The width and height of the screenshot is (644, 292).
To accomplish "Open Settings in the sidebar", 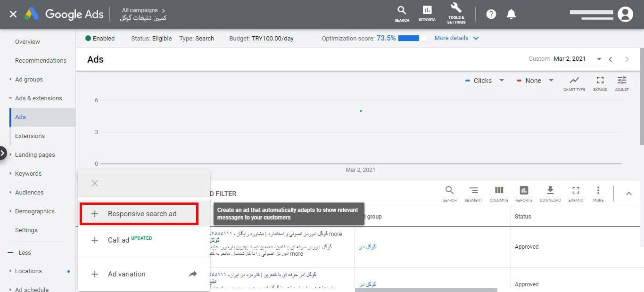I will pyautogui.click(x=26, y=230).
